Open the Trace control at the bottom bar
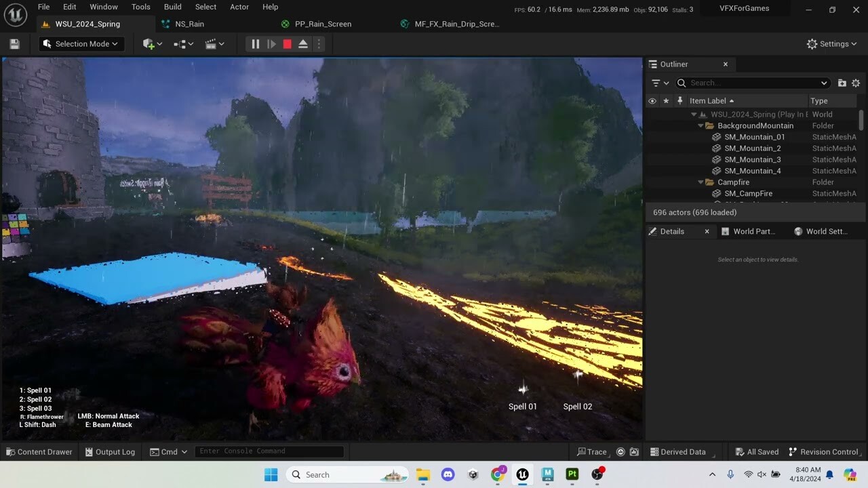Image resolution: width=868 pixels, height=488 pixels. pyautogui.click(x=592, y=451)
